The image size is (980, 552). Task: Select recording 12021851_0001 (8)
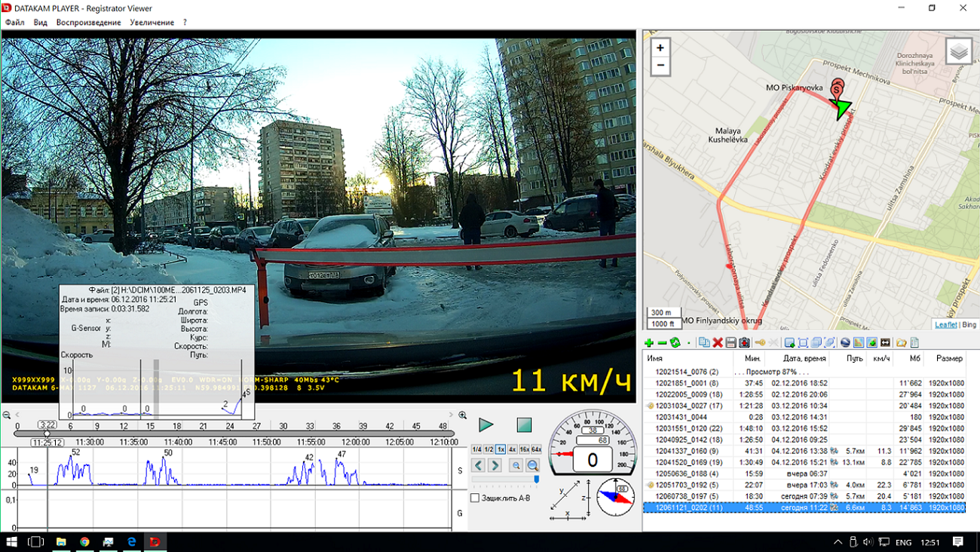tap(804, 383)
